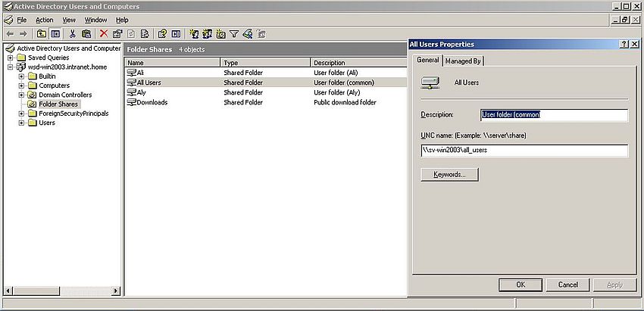Click the Keywords... button
644x311 pixels.
coord(449,175)
